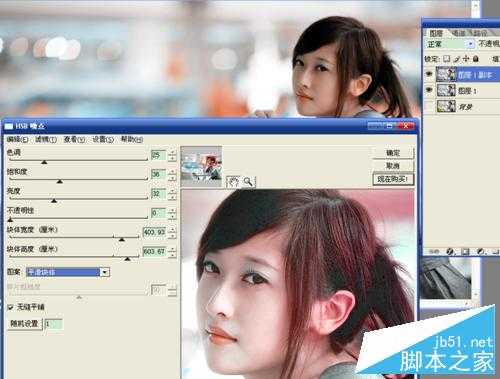Screen dimensions: 500x379
Task: Hide the 图层 1 layer via eye icon
Action: pos(429,90)
